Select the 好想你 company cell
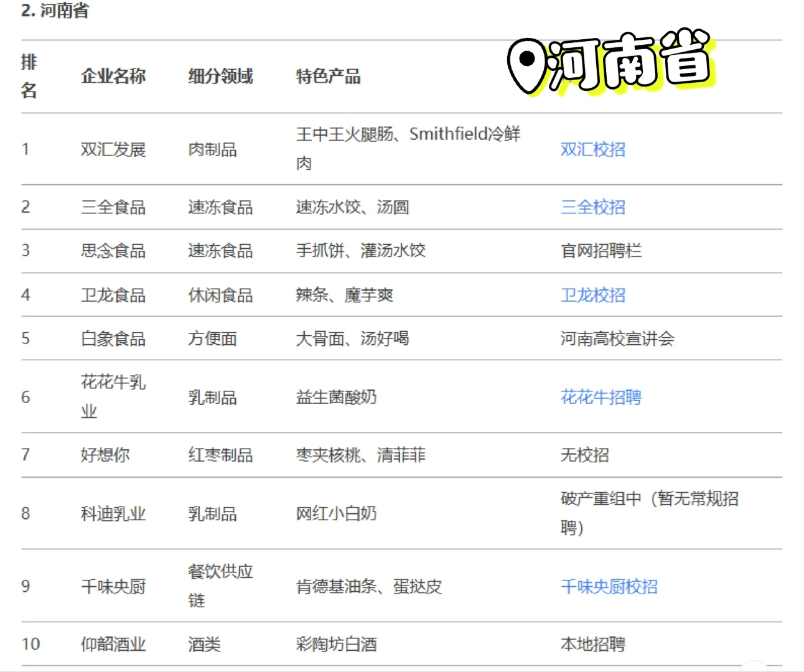This screenshot has height=672, width=804. click(x=105, y=455)
